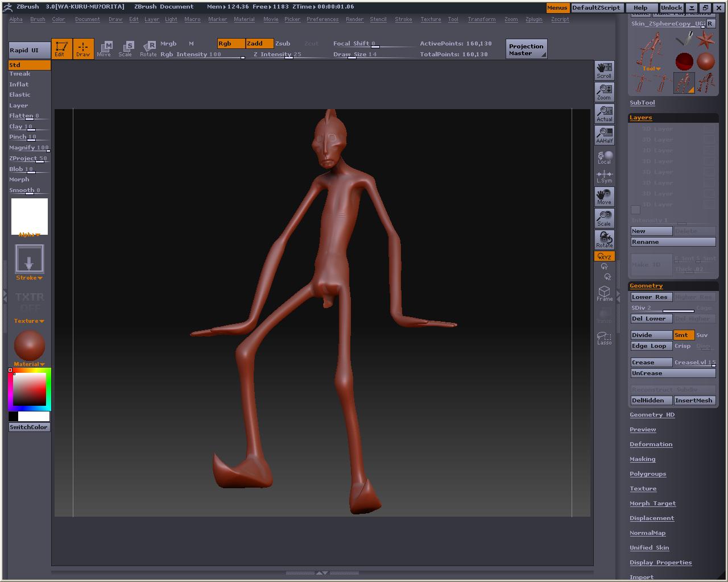Click the Divide geometry button
Screen dimensions: 728x582
click(651, 335)
